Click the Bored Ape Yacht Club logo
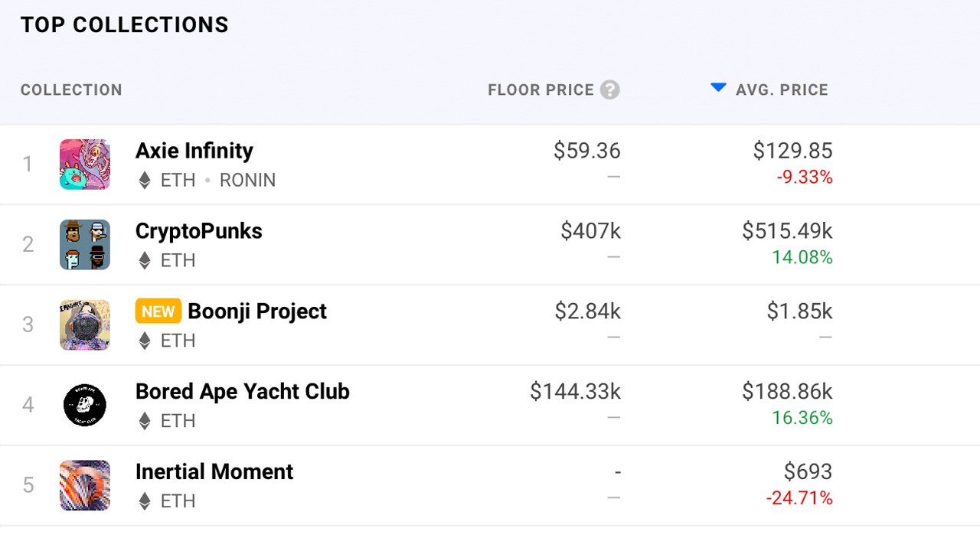 [x=85, y=406]
